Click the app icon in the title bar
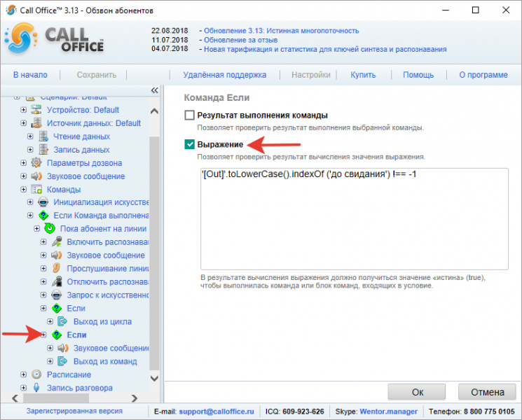The height and width of the screenshot is (420, 522). tap(11, 10)
